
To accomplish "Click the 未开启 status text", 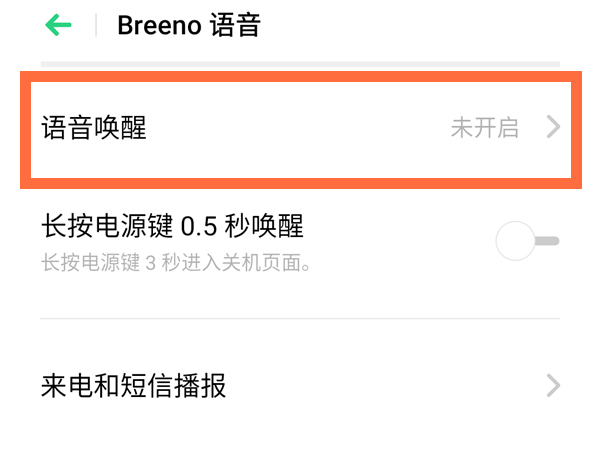I will 485,128.
